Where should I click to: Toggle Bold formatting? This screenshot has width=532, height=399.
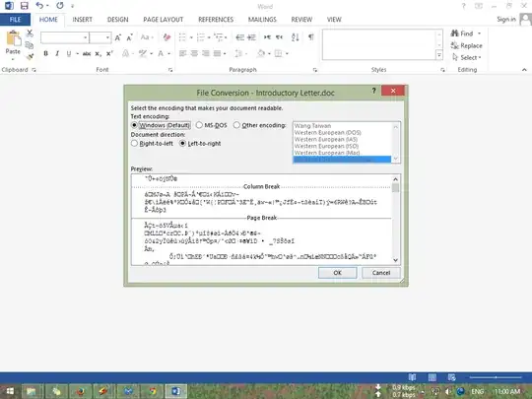(x=45, y=53)
